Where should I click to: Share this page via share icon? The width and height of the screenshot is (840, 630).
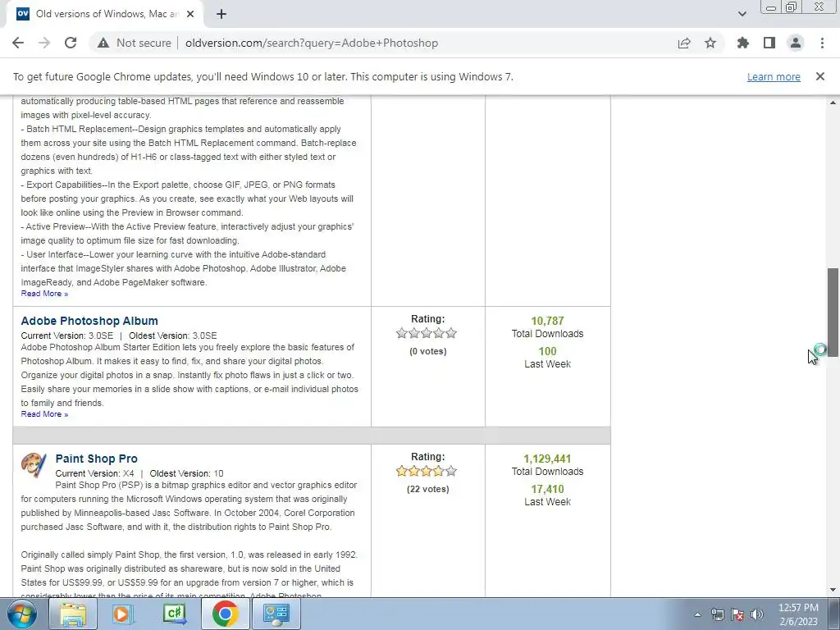[684, 43]
